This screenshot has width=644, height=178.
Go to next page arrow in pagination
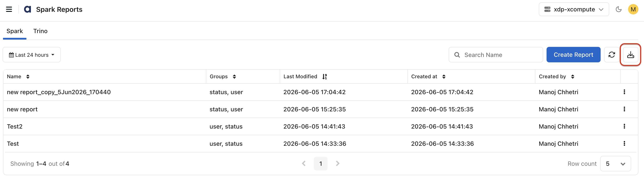(337, 164)
